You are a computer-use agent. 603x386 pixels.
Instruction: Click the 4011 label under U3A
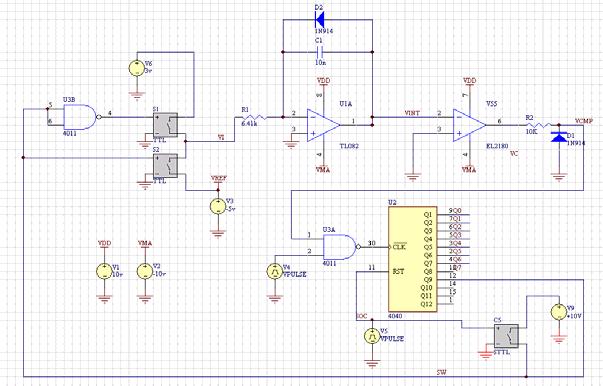pos(330,264)
